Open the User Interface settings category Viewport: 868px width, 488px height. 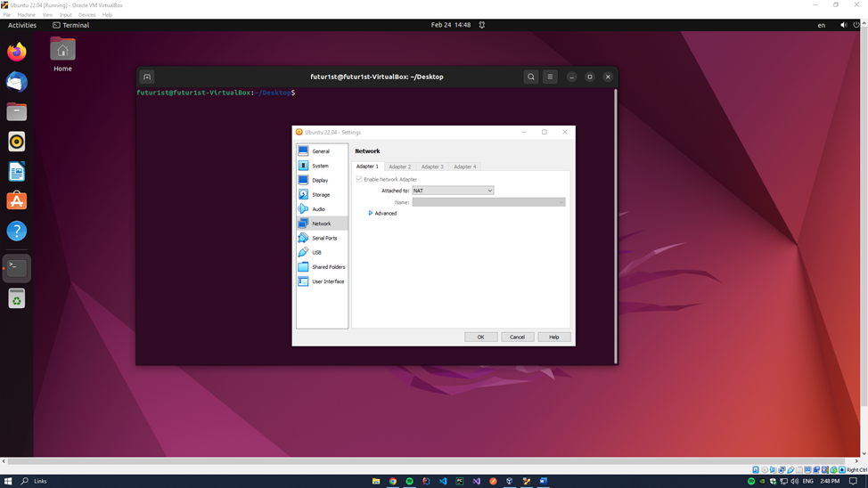coord(322,281)
